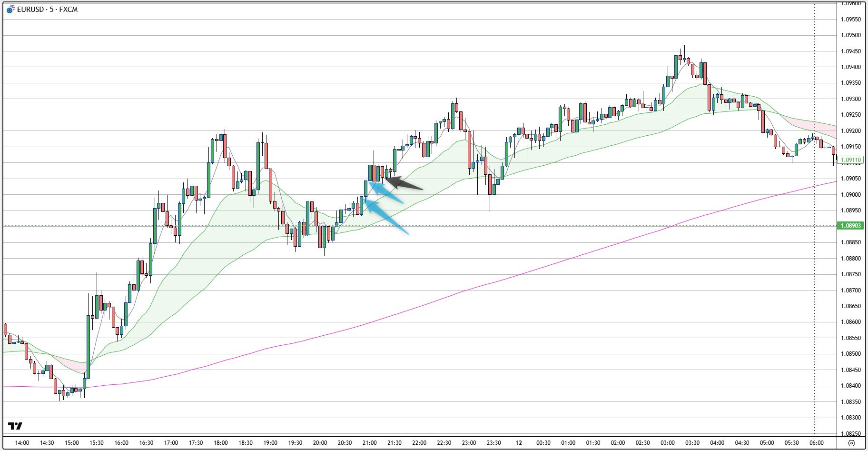
Task: Click the 03:00 time axis label
Action: [x=667, y=443]
